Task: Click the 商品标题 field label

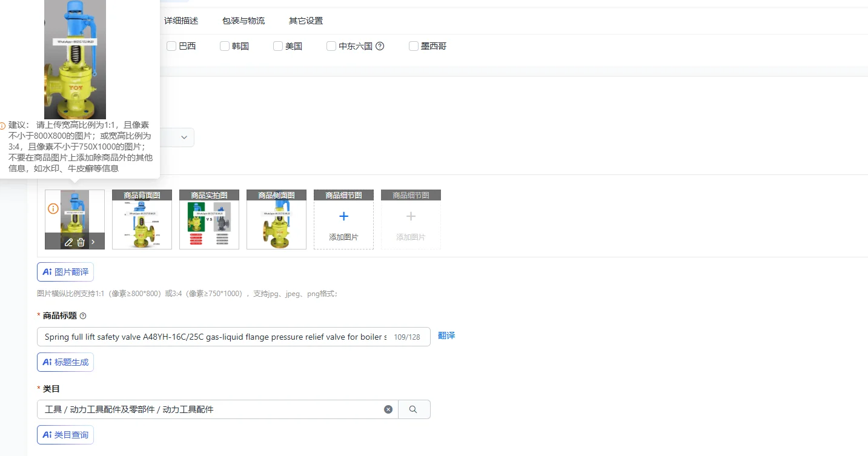Action: [60, 316]
